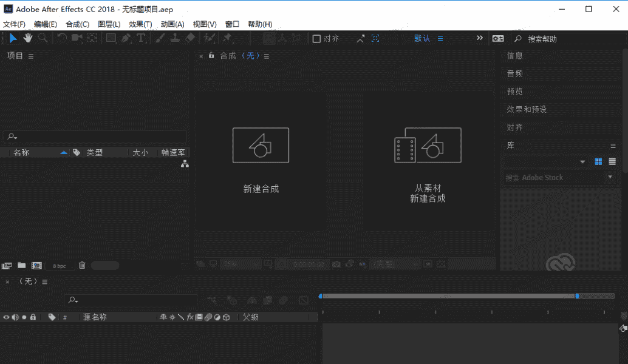Expand the workspace overflow chevrons

click(480, 38)
